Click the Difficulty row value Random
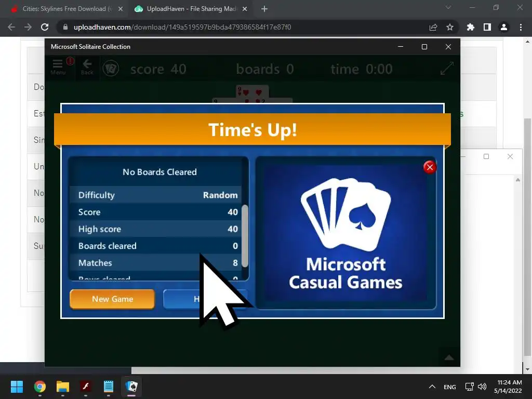Image resolution: width=532 pixels, height=399 pixels. click(x=220, y=195)
